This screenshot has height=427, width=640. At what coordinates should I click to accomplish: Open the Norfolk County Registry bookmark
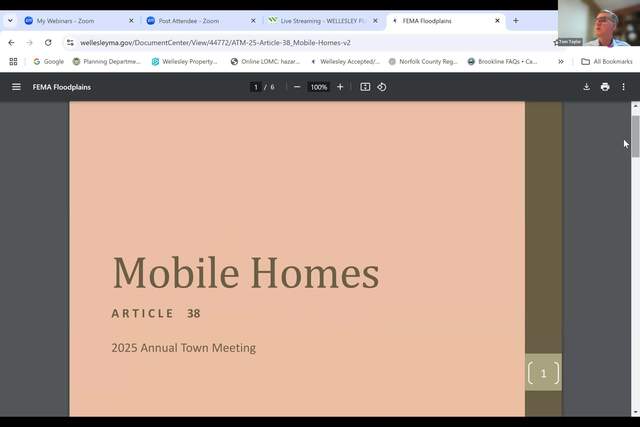pos(423,61)
